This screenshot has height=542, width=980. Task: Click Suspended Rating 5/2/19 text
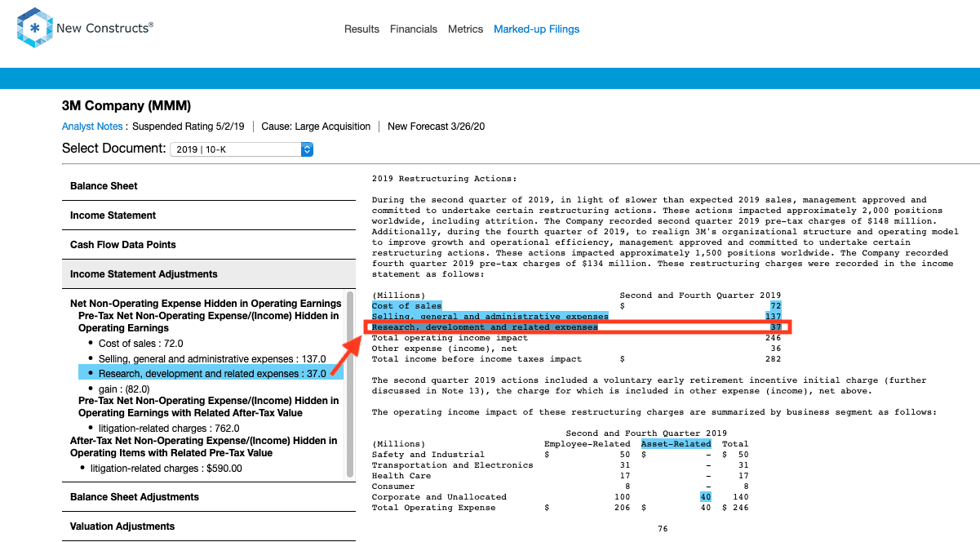click(x=188, y=127)
